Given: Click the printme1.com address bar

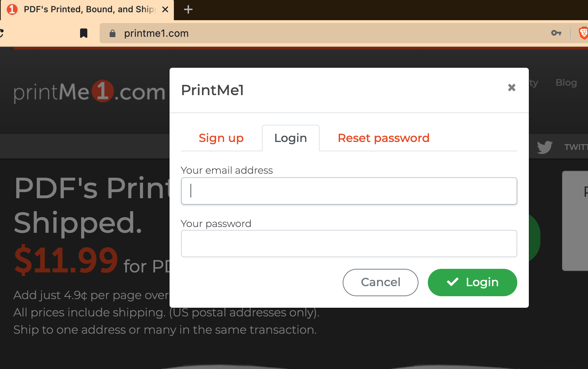Looking at the screenshot, I should (x=325, y=33).
